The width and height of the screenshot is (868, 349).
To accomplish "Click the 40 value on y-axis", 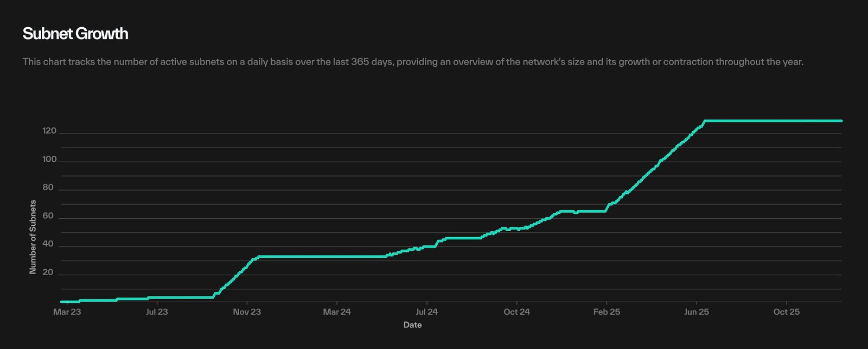I will point(48,244).
